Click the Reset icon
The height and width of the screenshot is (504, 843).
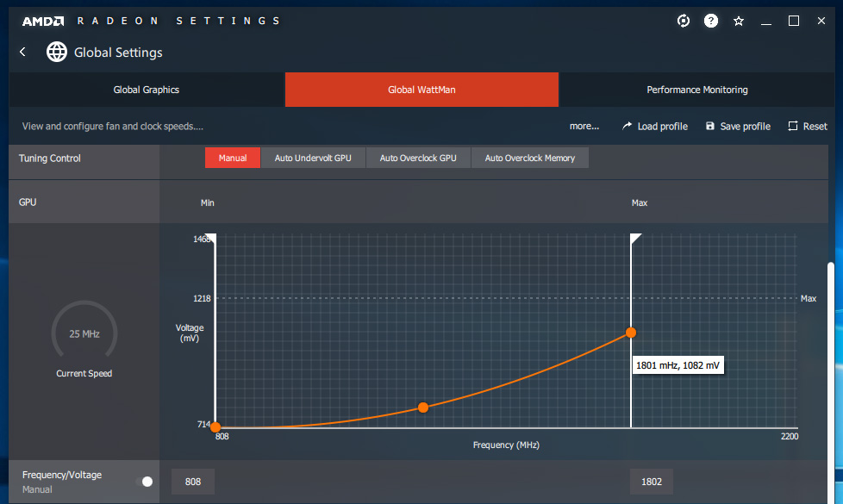click(x=793, y=127)
